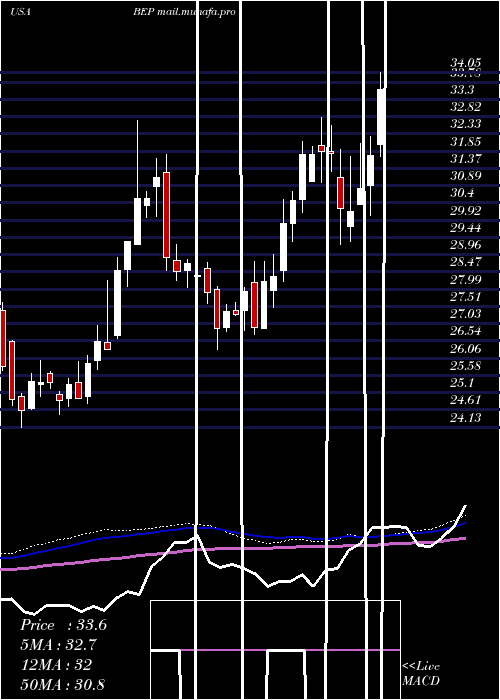This screenshot has width=500, height=700.
Task: Click the latest white candlestick near 33.3
Action: coord(381,117)
